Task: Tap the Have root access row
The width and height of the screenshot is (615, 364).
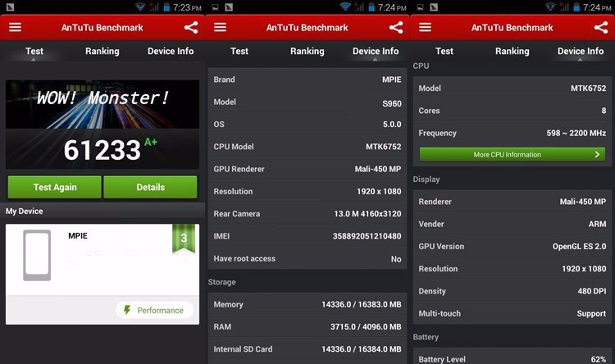Action: (307, 258)
